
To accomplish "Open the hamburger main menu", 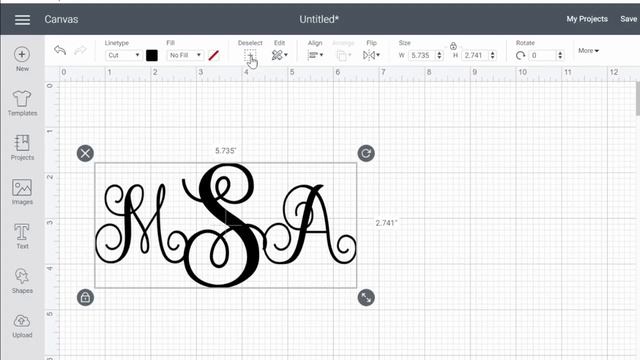I will [x=22, y=19].
